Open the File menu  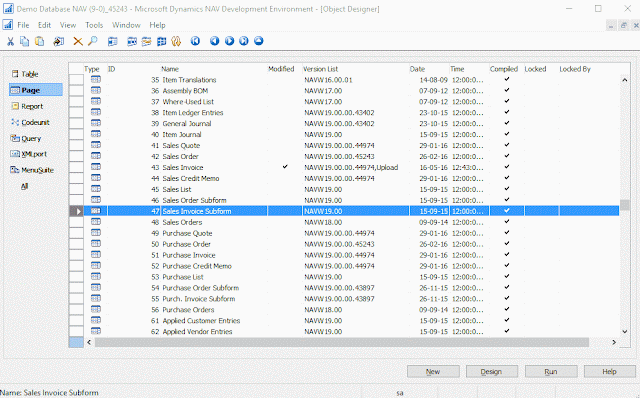pyautogui.click(x=23, y=25)
